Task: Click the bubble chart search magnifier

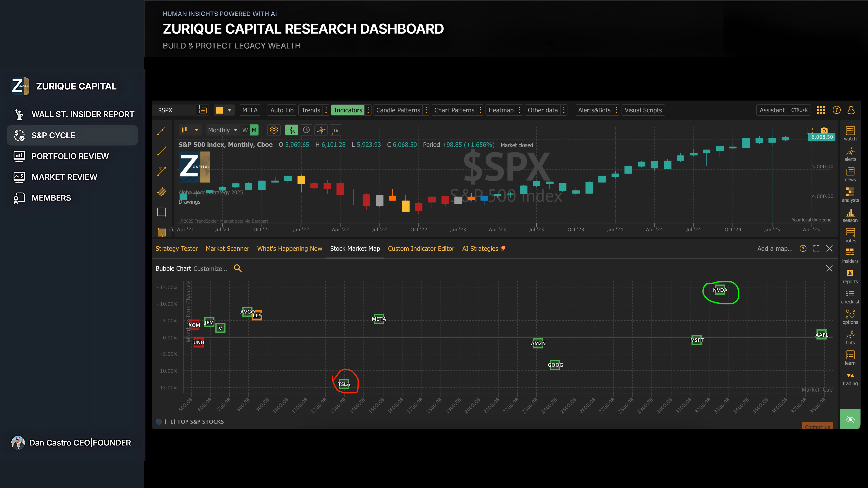Action: 238,268
